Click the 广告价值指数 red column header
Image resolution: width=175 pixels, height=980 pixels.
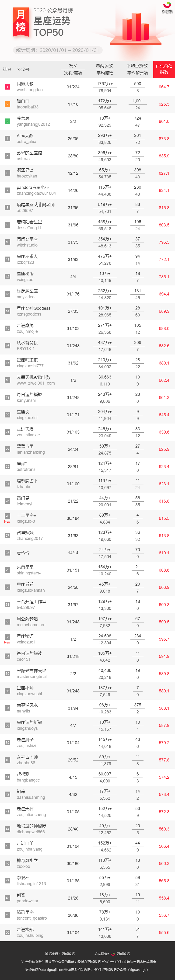coord(164,69)
